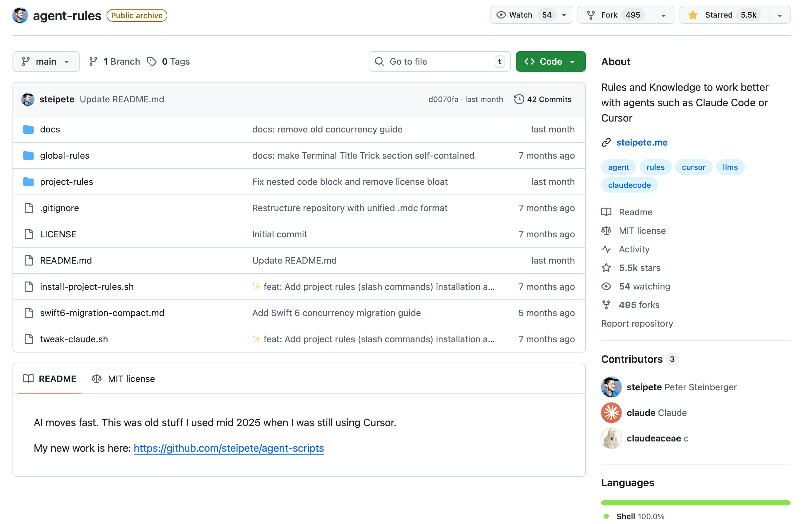The width and height of the screenshot is (812, 524).
Task: Open the Activity pulse icon in About
Action: (606, 250)
